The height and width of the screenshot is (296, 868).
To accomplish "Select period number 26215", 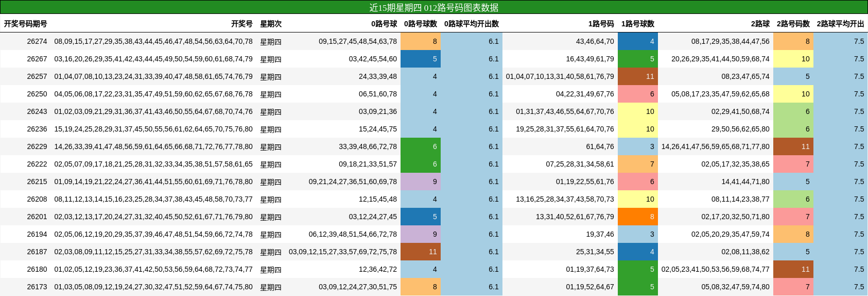I will [x=37, y=182].
